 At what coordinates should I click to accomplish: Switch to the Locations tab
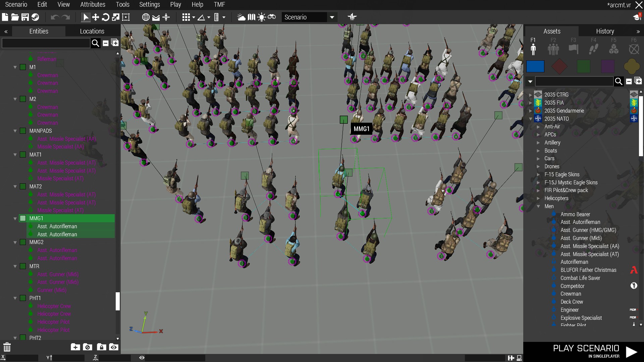[92, 31]
